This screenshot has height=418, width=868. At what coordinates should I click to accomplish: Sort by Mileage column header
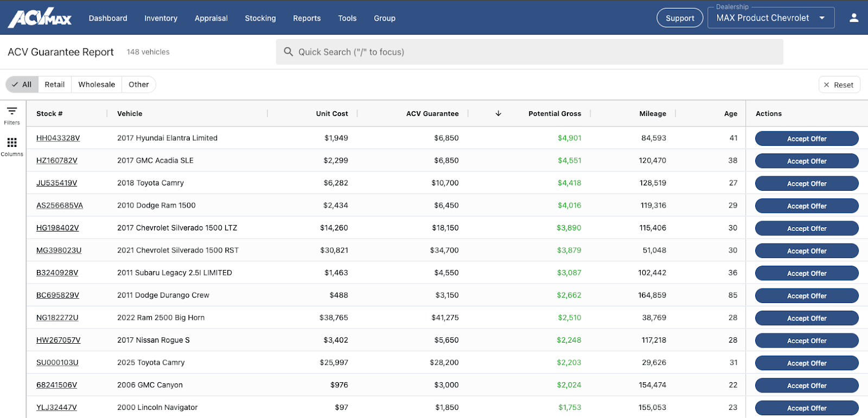tap(653, 114)
